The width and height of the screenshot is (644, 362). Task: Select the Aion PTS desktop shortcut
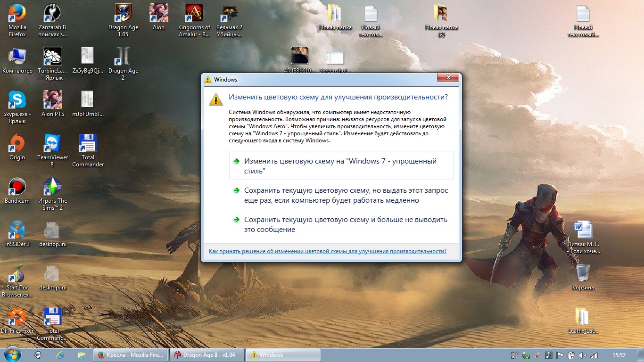tap(52, 105)
